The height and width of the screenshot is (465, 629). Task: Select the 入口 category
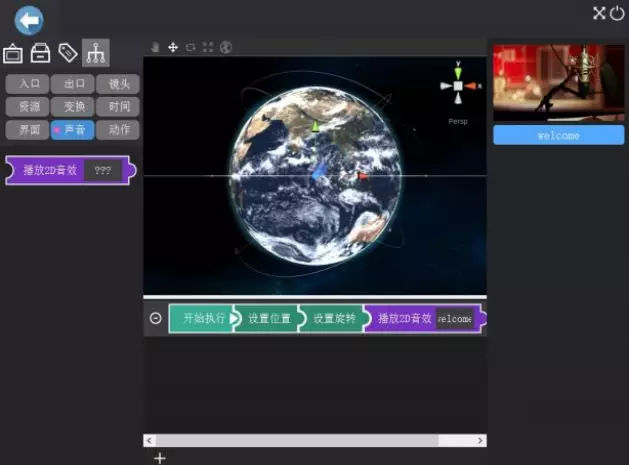27,84
